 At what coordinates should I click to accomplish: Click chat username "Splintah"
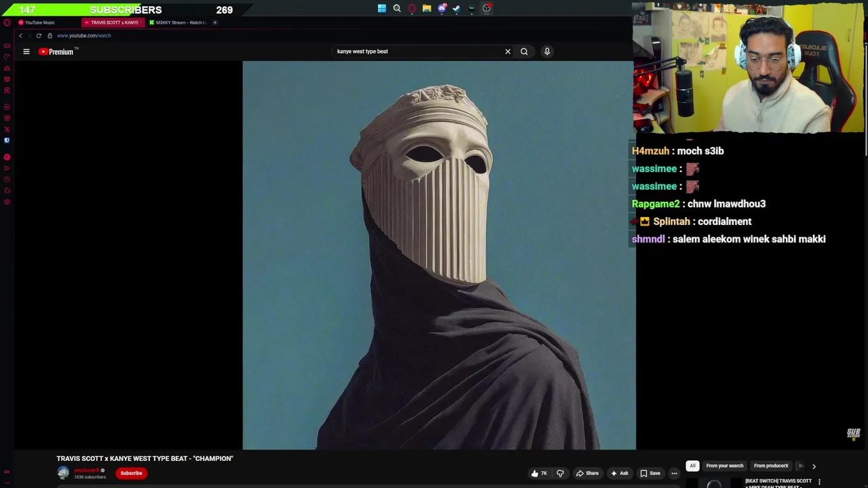671,222
